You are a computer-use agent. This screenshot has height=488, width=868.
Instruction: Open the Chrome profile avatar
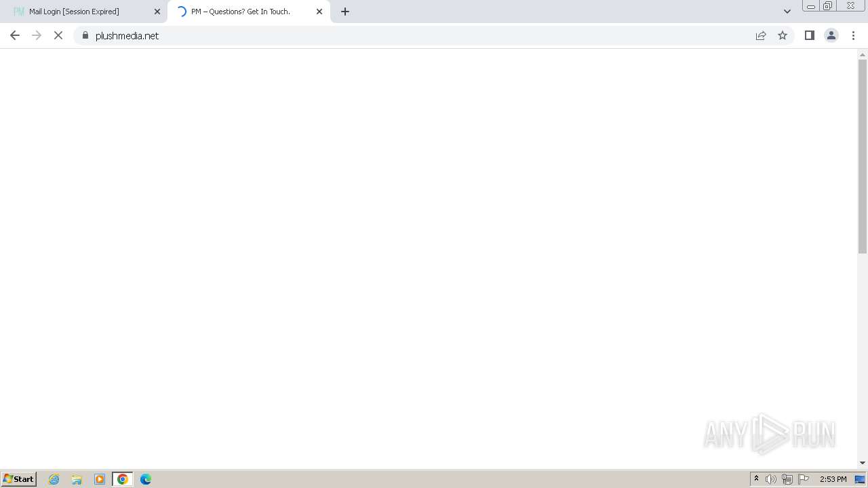831,35
